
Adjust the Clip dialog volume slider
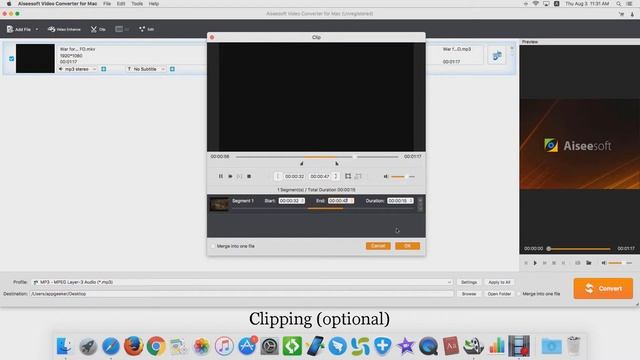click(403, 177)
